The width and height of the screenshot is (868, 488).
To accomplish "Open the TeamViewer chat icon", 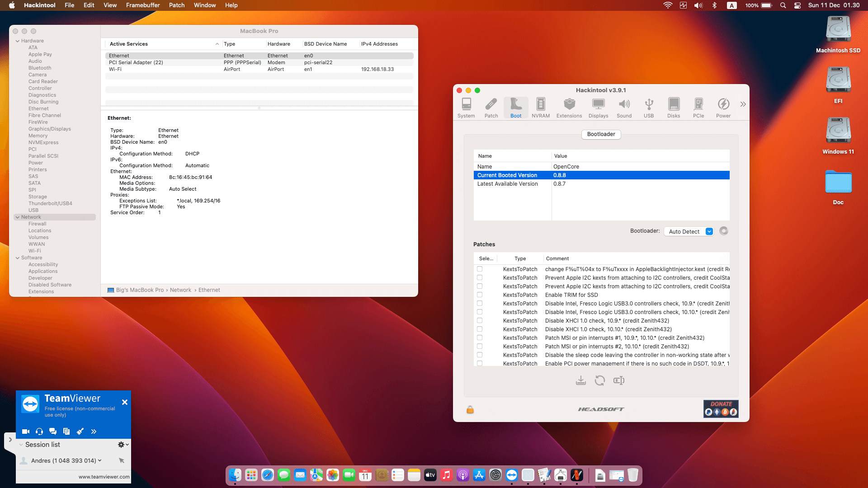I will pos(53,432).
